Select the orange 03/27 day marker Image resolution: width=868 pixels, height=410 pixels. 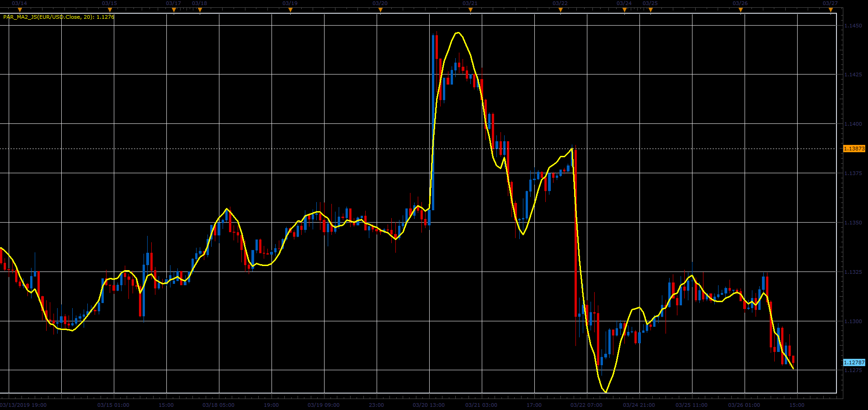(831, 10)
